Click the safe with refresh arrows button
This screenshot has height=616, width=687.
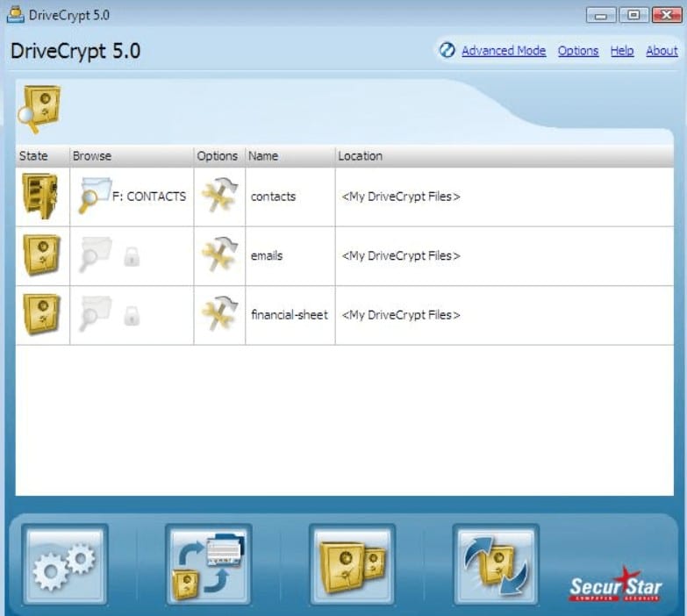[x=496, y=564]
